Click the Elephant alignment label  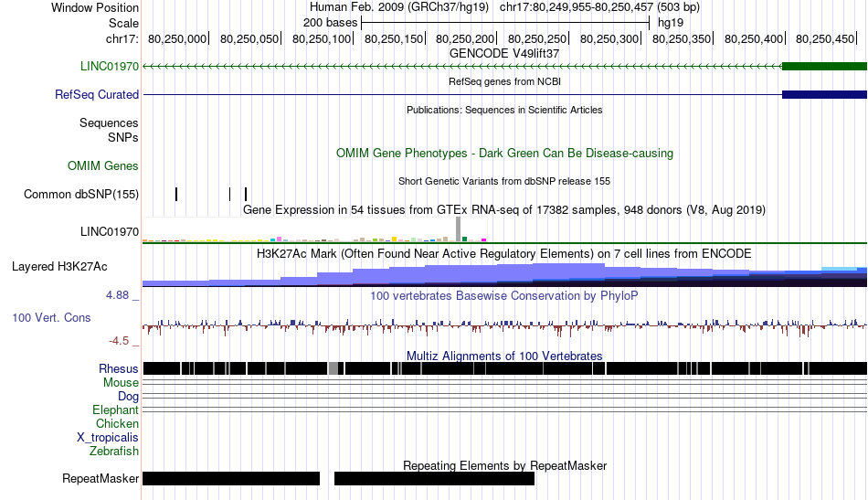click(x=115, y=410)
